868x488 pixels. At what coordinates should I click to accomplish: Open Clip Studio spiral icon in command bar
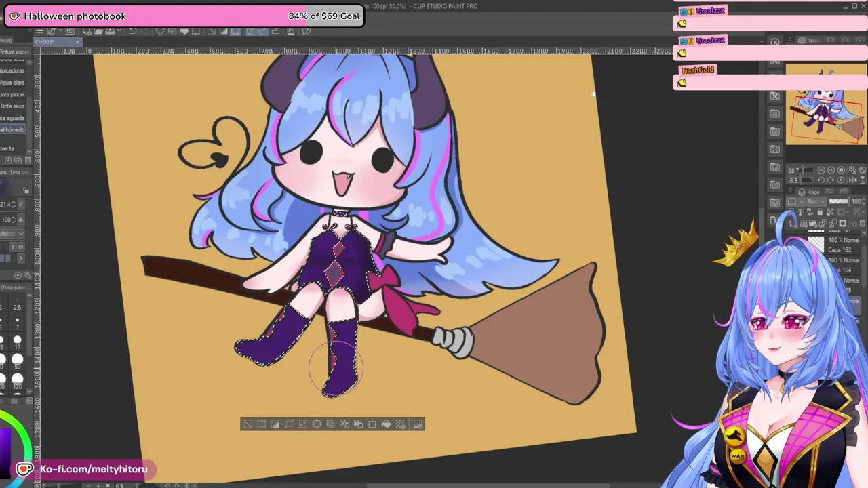pos(70,31)
